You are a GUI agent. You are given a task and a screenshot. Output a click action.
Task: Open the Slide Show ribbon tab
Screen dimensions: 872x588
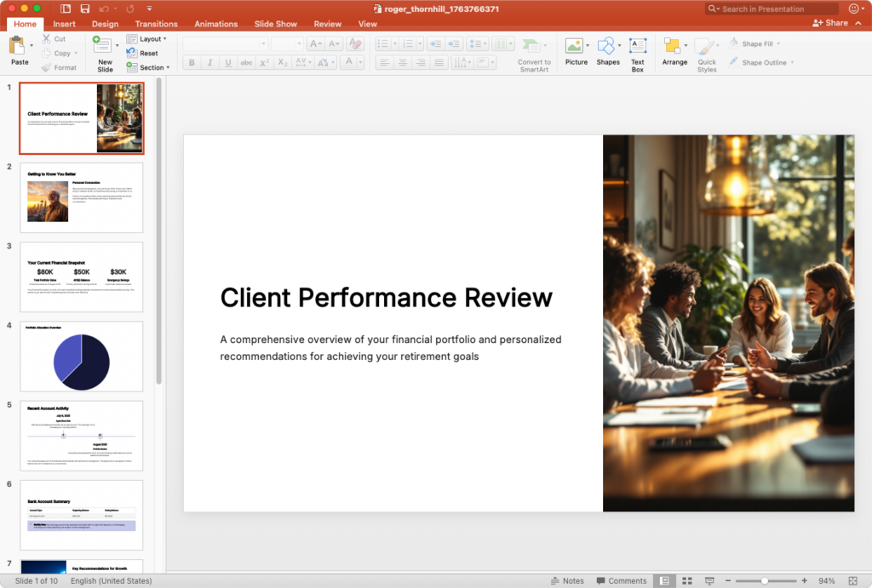coord(276,24)
